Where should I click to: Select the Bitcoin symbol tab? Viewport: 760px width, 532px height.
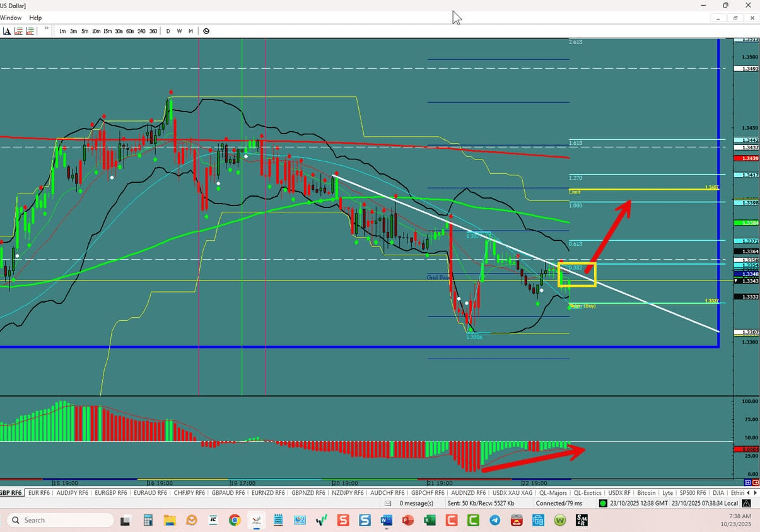click(x=646, y=492)
